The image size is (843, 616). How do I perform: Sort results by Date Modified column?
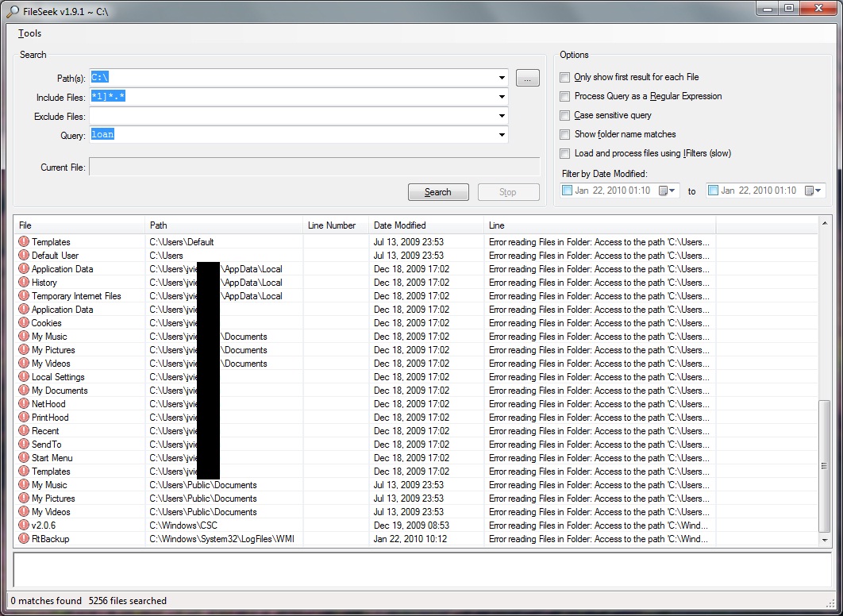tap(425, 225)
